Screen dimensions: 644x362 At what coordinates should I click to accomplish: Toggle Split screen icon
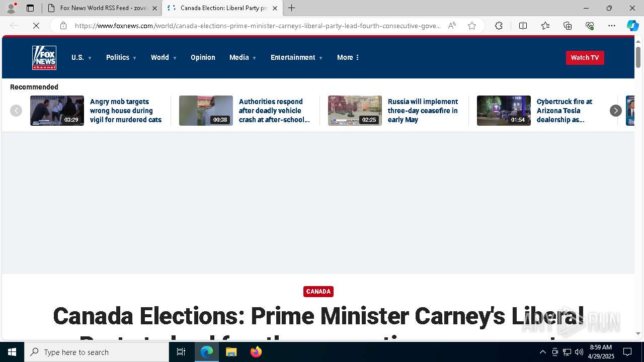523,26
